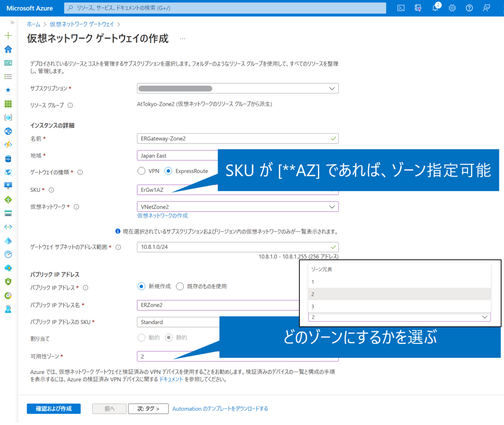This screenshot has width=504, height=425.
Task: Select 新規作成 public IP radio
Action: point(142,286)
